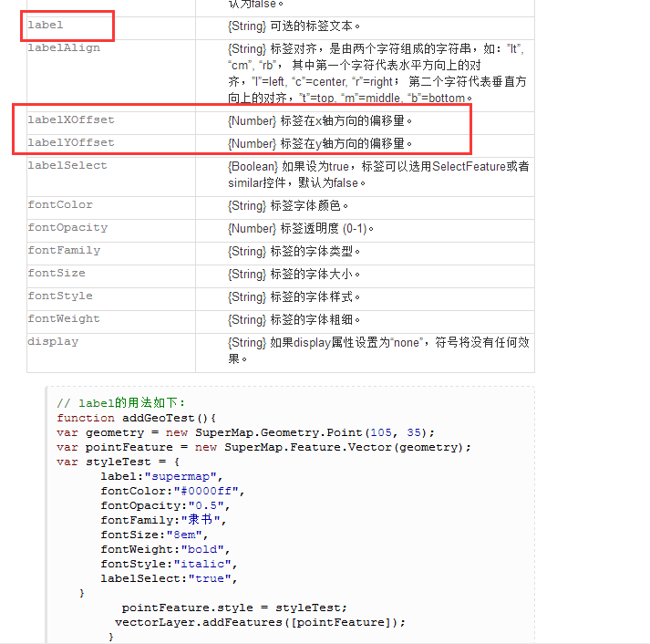
Task: Click code line 'fontFamily:"隶书",'
Action: [163, 520]
